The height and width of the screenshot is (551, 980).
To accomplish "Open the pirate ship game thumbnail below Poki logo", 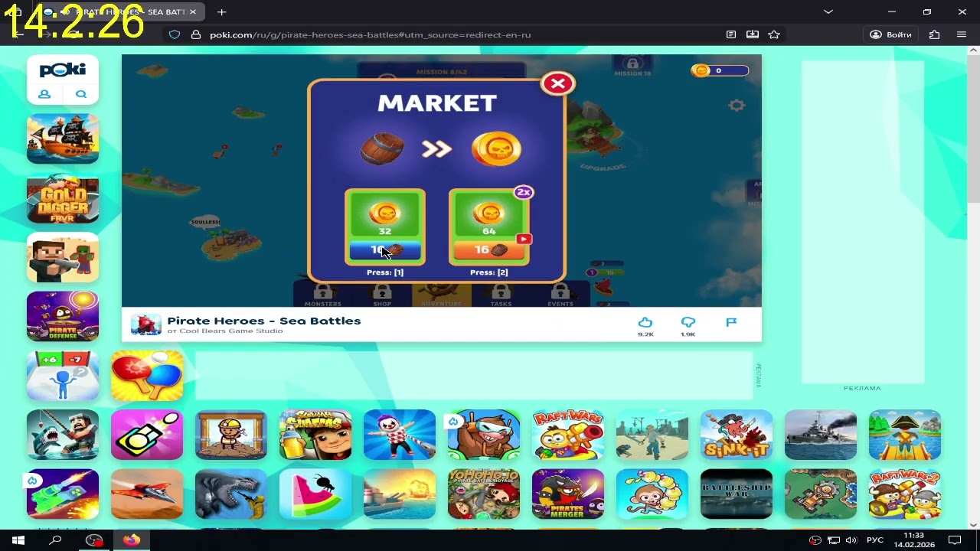I will coord(63,139).
